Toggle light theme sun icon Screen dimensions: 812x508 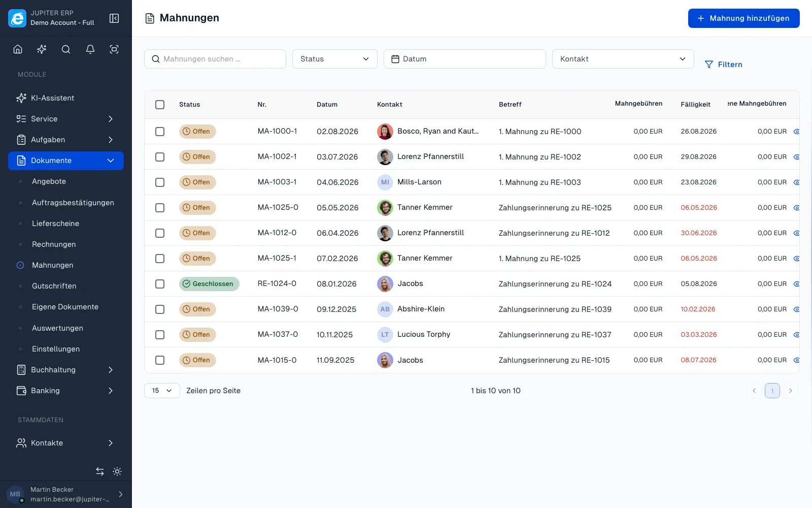pos(117,471)
